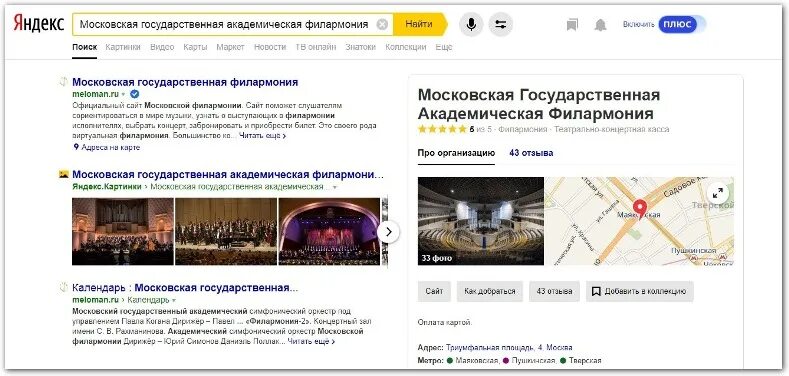Viewport: 789px width, 376px height.
Task: Expand dropdown arrow next to meloman.ru
Action: click(x=123, y=94)
